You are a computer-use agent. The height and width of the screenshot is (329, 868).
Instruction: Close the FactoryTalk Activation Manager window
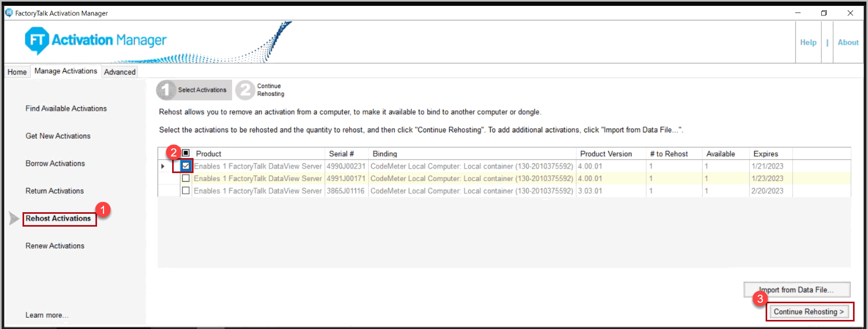point(850,13)
